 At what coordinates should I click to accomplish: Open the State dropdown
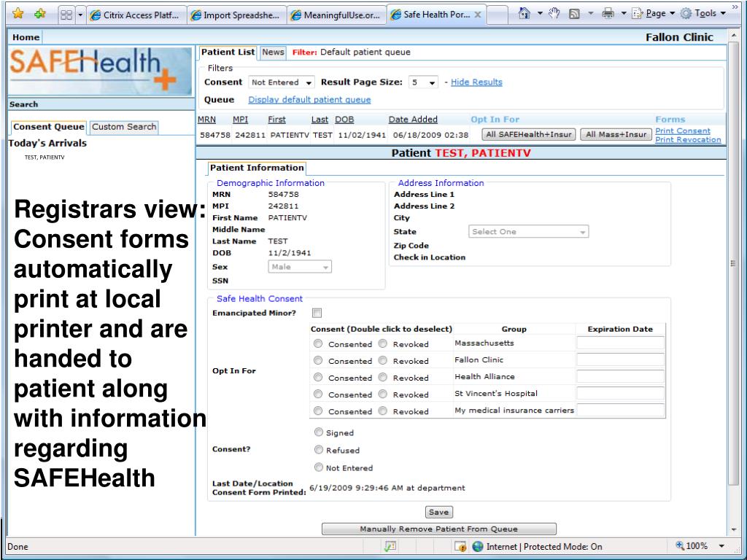pyautogui.click(x=528, y=231)
